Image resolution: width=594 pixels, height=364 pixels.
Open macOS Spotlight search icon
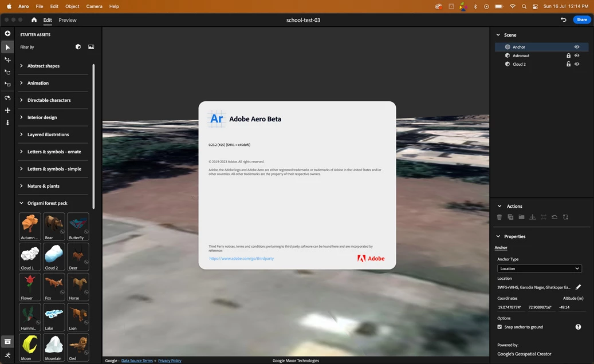pos(524,6)
